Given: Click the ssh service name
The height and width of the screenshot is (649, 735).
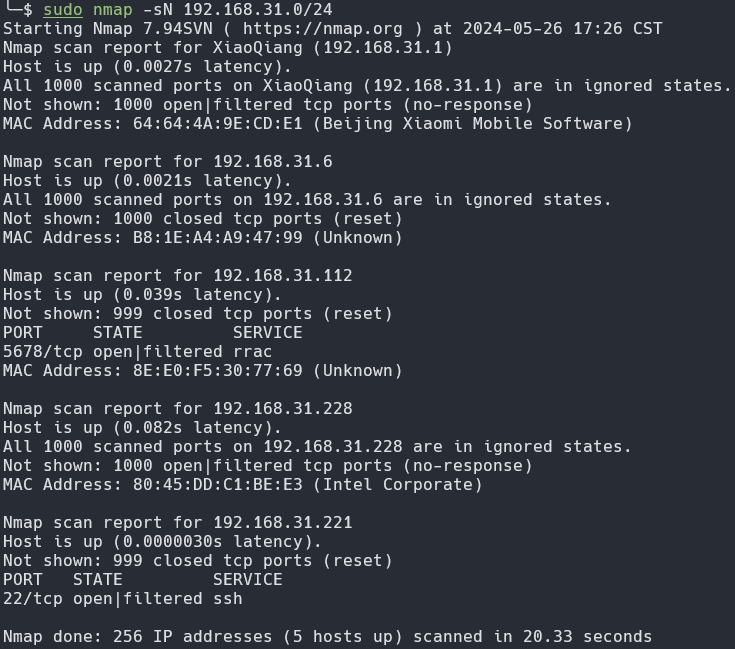Looking at the screenshot, I should pyautogui.click(x=227, y=599).
